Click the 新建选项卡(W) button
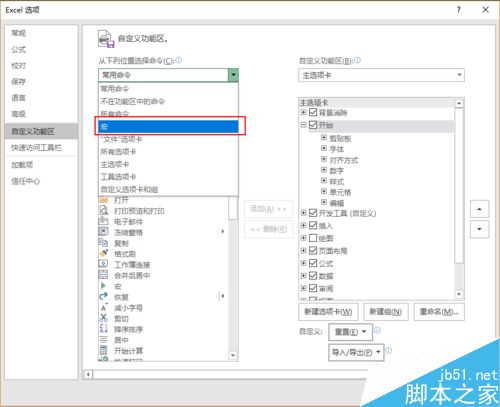 pos(328,312)
